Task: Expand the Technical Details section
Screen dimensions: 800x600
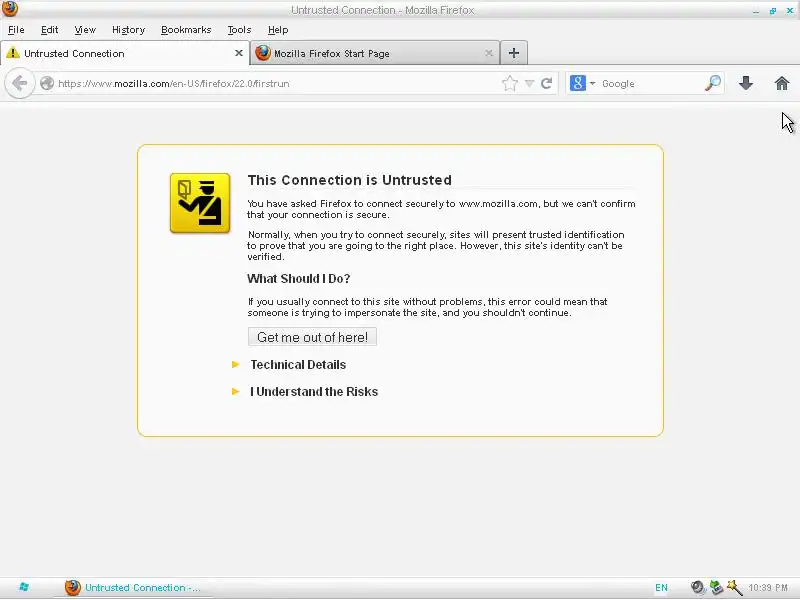Action: pos(298,364)
